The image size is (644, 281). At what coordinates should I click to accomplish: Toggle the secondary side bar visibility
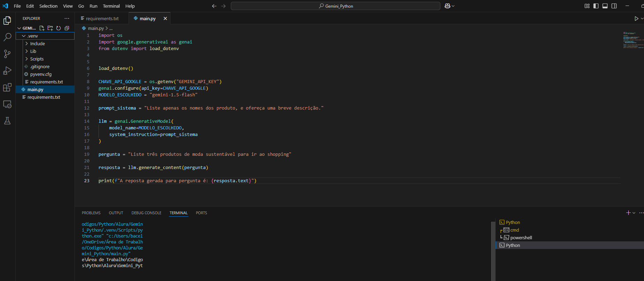(x=614, y=6)
